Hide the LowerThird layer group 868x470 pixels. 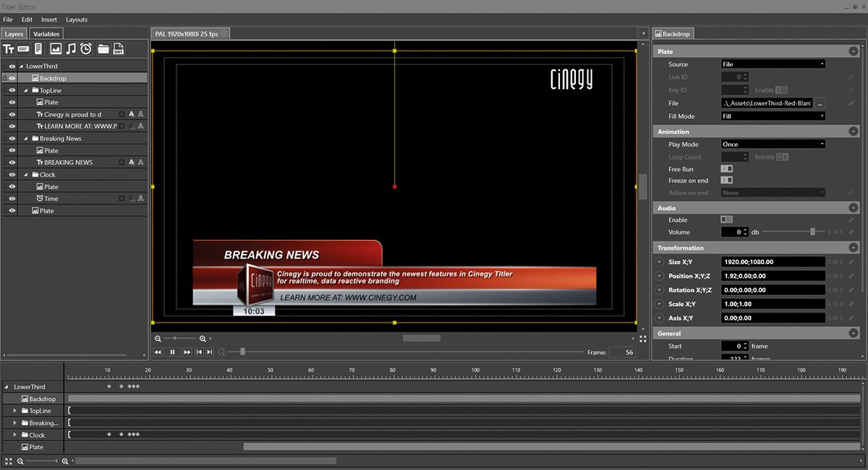coord(12,66)
